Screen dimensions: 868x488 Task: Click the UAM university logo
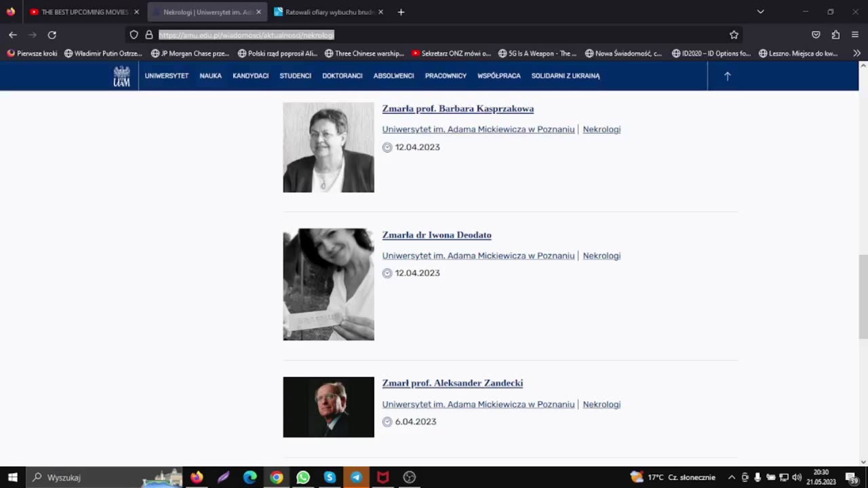tap(121, 76)
